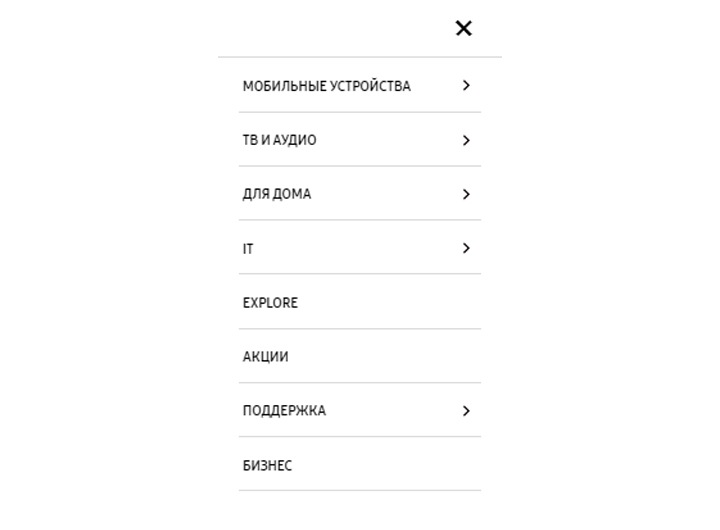Select the ТВ И АУДИО menu label
The height and width of the screenshot is (530, 720).
[x=279, y=140]
